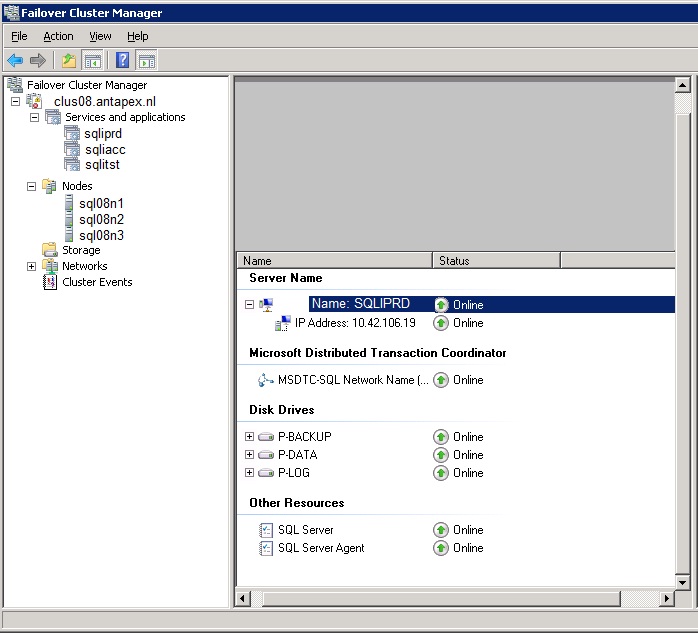Viewport: 698px width, 633px height.
Task: Click the Networks tree icon
Action: (50, 266)
